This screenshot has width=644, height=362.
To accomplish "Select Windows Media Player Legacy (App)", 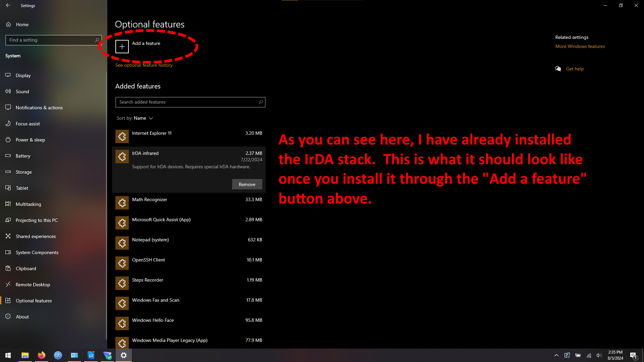I will [x=189, y=341].
